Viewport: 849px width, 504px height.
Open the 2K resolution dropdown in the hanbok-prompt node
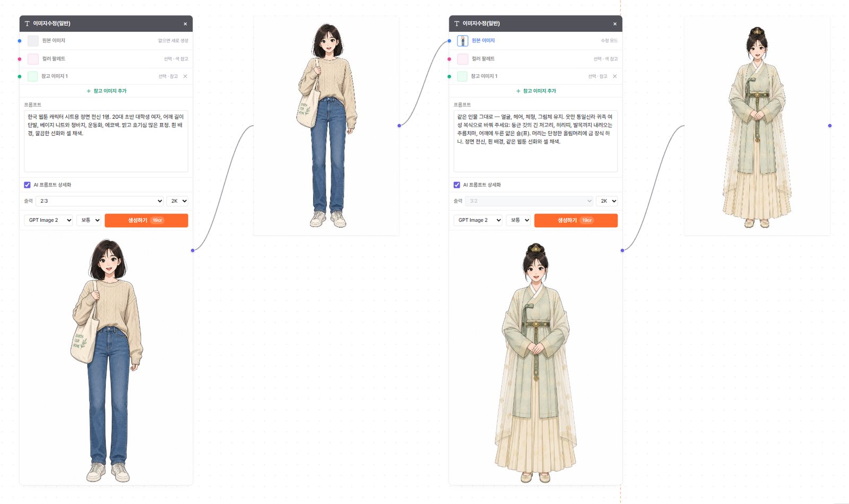pos(607,201)
